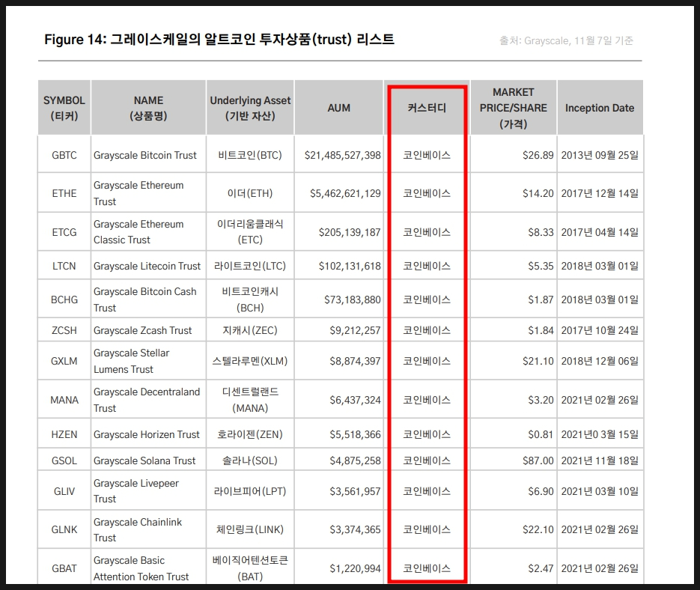This screenshot has width=700, height=590.
Task: Click the 호라이젠(ZEN) asset cell
Action: coord(250,434)
